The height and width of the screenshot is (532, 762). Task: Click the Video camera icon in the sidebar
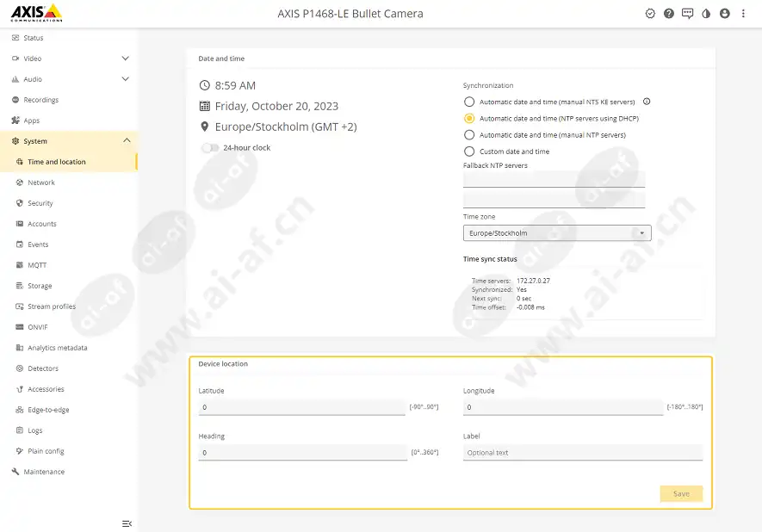[x=15, y=59]
